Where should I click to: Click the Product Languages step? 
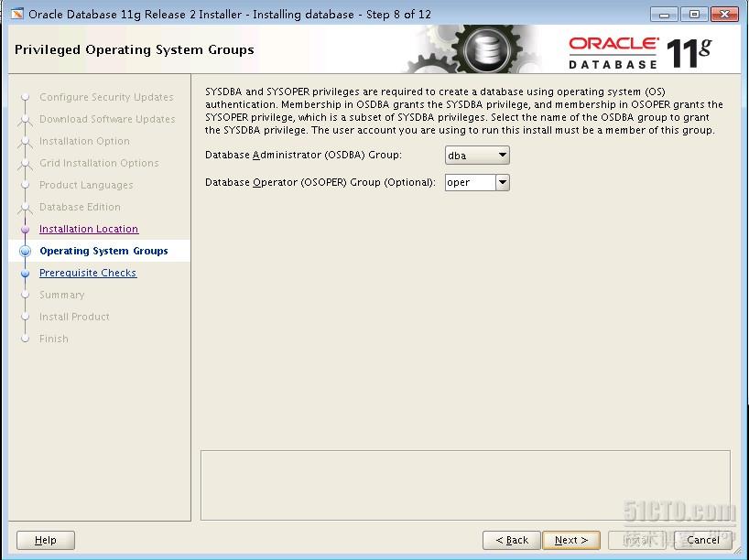(x=86, y=185)
